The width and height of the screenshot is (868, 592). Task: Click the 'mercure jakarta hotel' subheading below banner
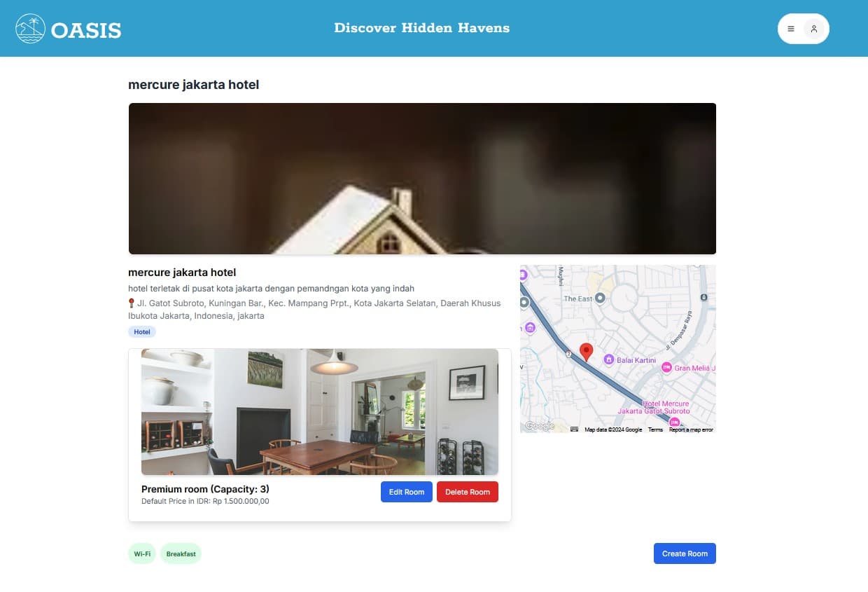pos(182,273)
